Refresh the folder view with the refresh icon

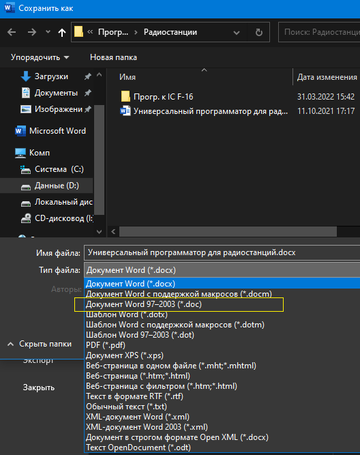coord(259,32)
